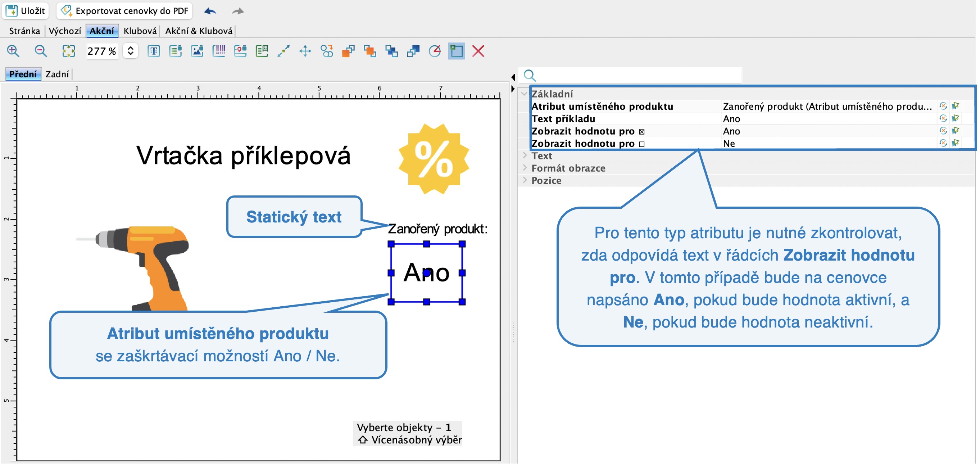This screenshot has height=465, width=980.
Task: Insert an image object icon
Action: (x=197, y=51)
